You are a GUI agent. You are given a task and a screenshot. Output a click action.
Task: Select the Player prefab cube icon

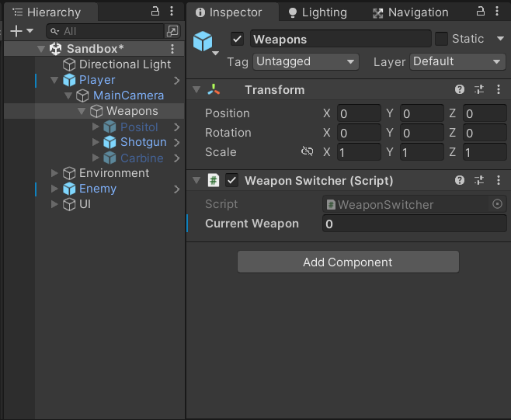click(69, 80)
